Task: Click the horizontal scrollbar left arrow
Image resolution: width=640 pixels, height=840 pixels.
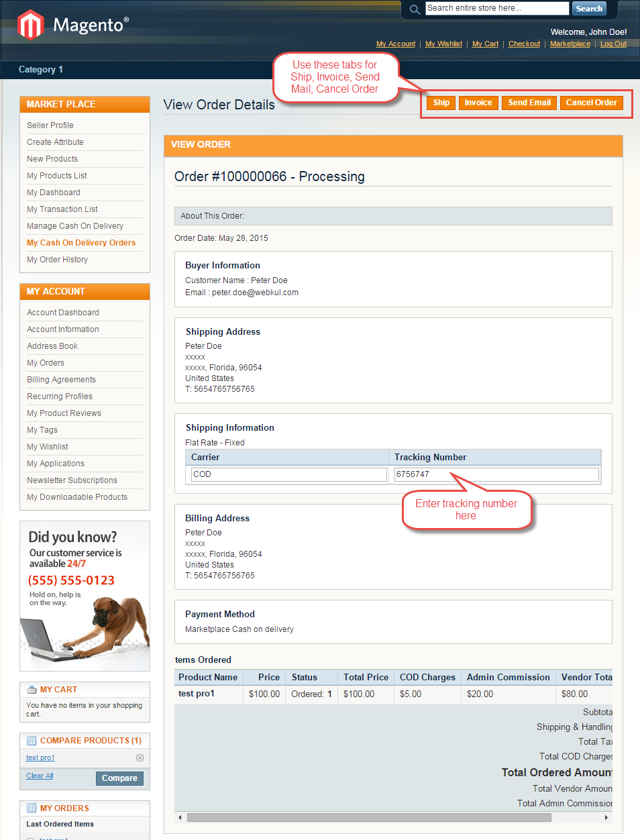Action: 180,817
